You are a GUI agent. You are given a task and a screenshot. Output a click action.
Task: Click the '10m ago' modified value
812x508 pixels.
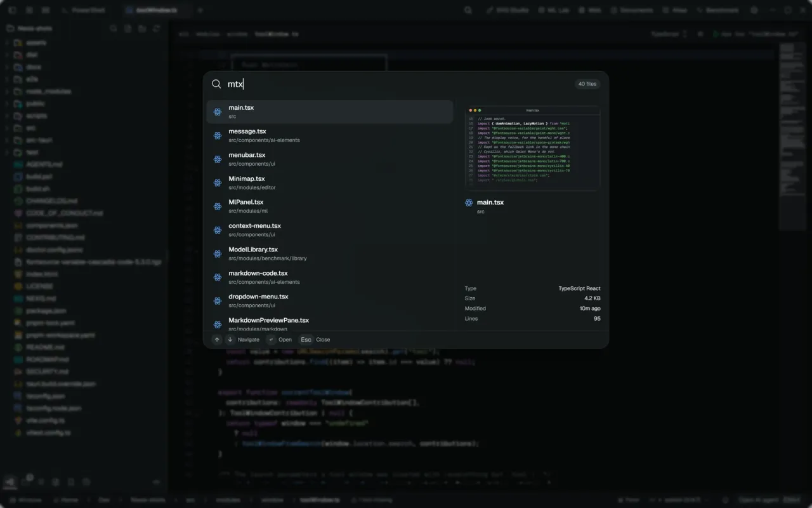(590, 309)
